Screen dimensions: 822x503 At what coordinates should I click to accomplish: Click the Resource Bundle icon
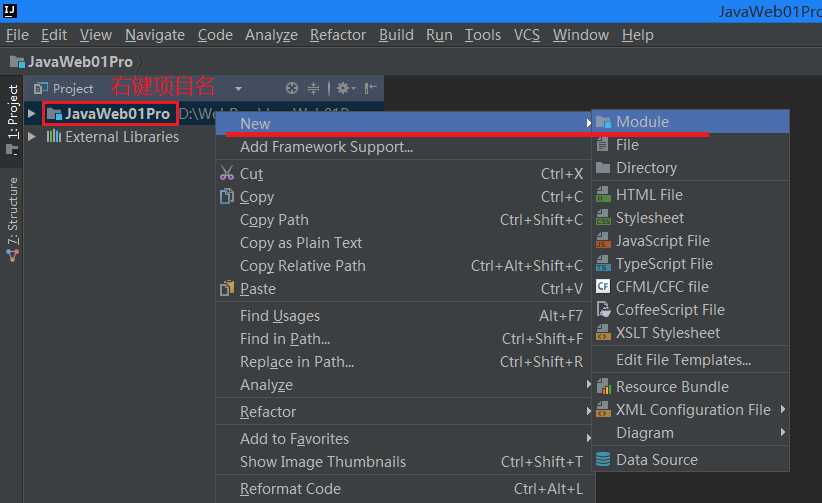603,387
